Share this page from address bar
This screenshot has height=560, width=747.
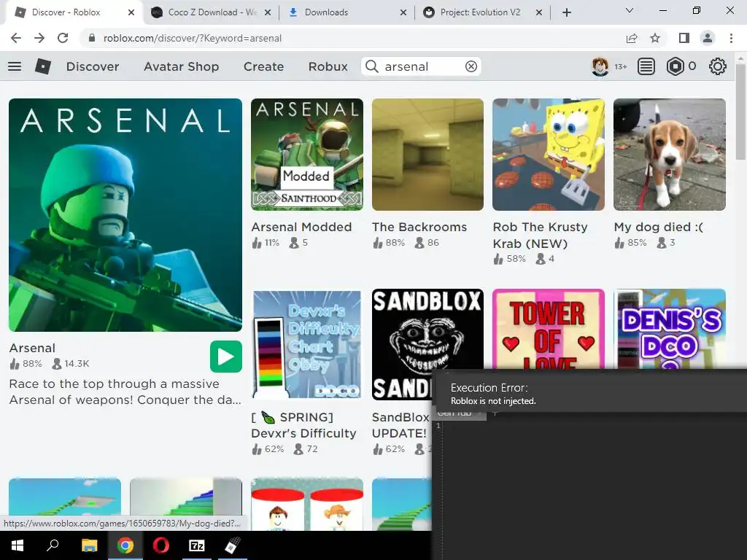coord(632,38)
